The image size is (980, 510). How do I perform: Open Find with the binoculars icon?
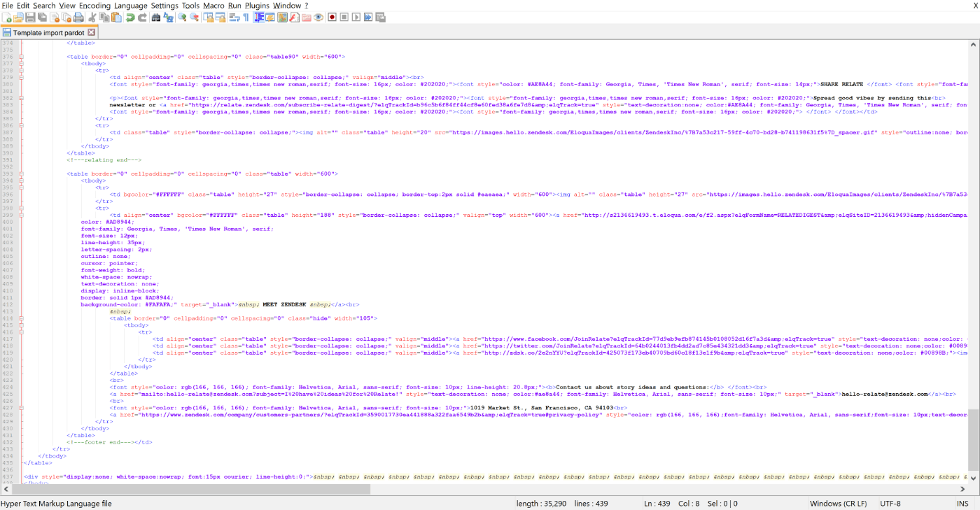tap(156, 17)
